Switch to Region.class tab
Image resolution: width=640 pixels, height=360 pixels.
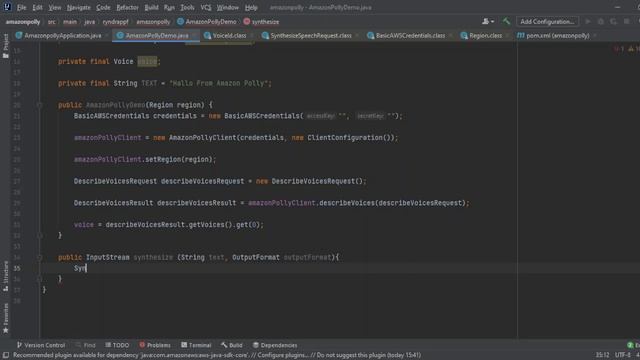click(x=485, y=36)
